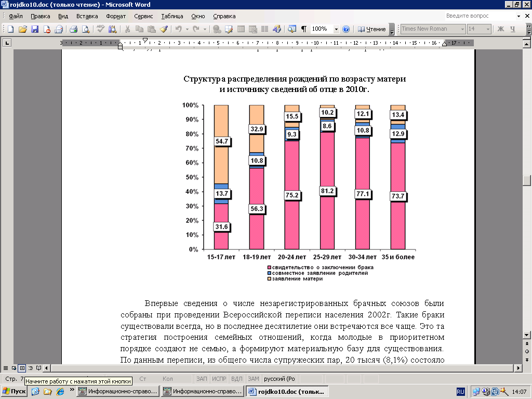Click the Open file folder icon
The image size is (532, 399).
pyautogui.click(x=23, y=29)
